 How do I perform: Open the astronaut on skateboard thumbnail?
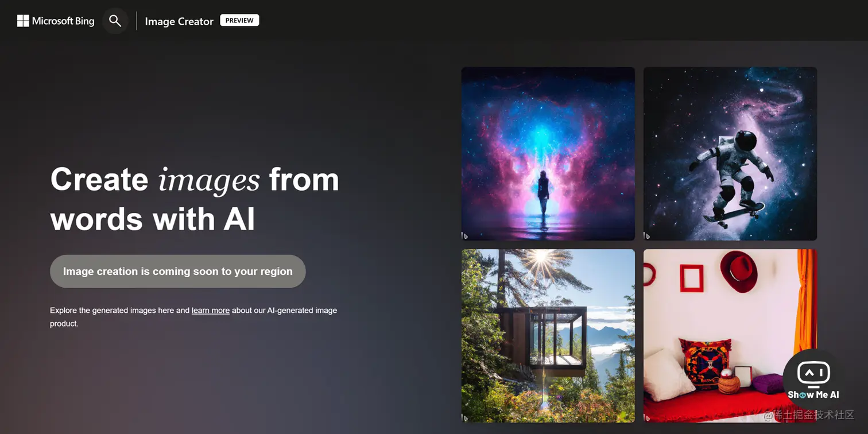[730, 154]
